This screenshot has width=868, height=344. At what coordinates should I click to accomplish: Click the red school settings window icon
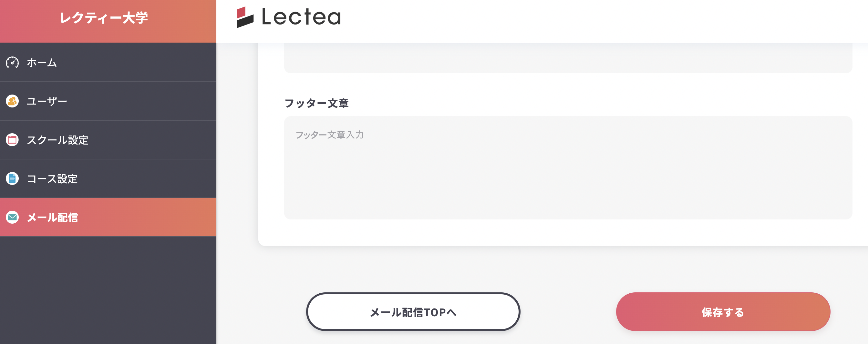[13, 140]
